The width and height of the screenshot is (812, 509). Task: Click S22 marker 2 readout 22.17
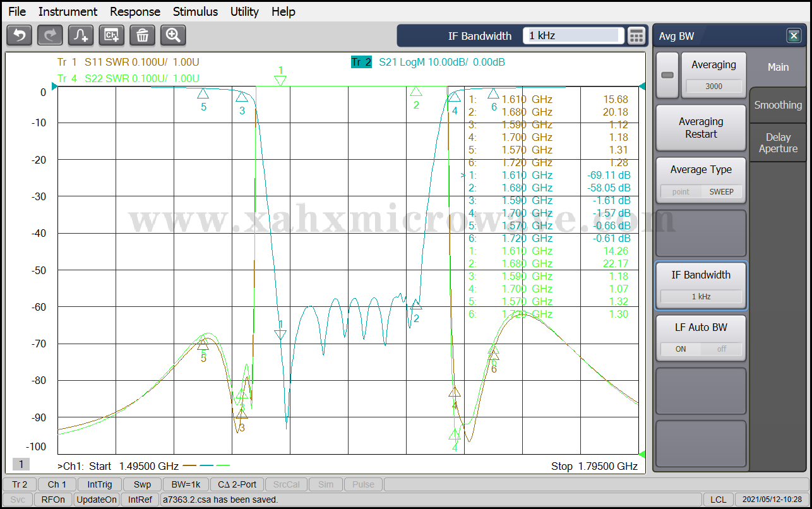pyautogui.click(x=616, y=263)
